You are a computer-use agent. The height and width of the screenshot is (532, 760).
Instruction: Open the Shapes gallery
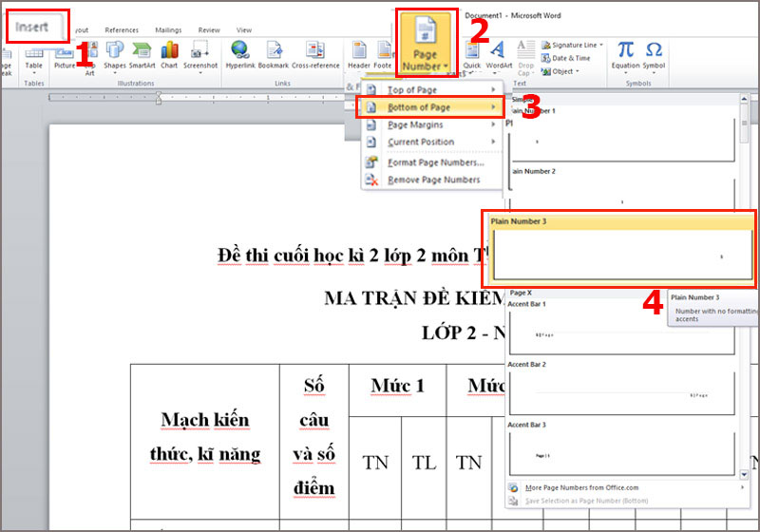click(115, 57)
